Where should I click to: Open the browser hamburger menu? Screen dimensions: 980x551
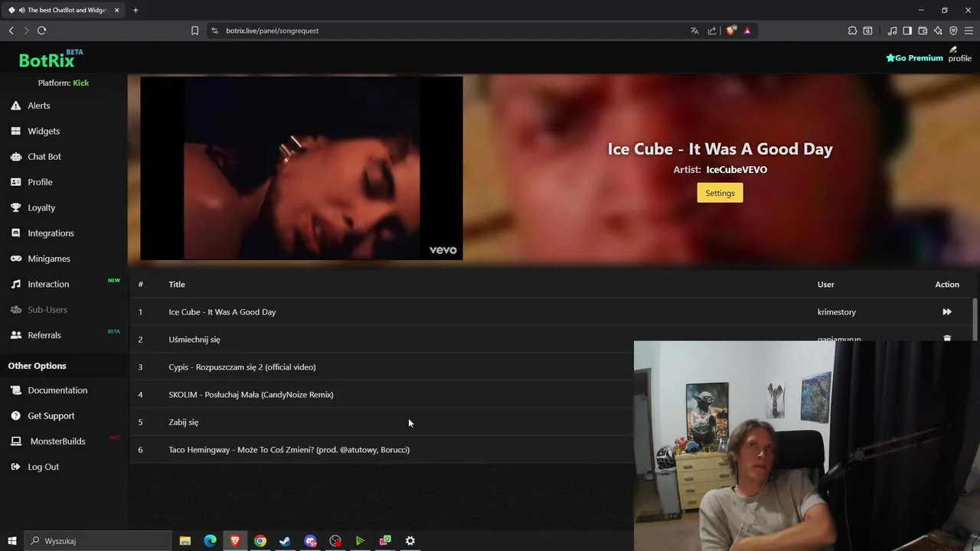coord(969,31)
